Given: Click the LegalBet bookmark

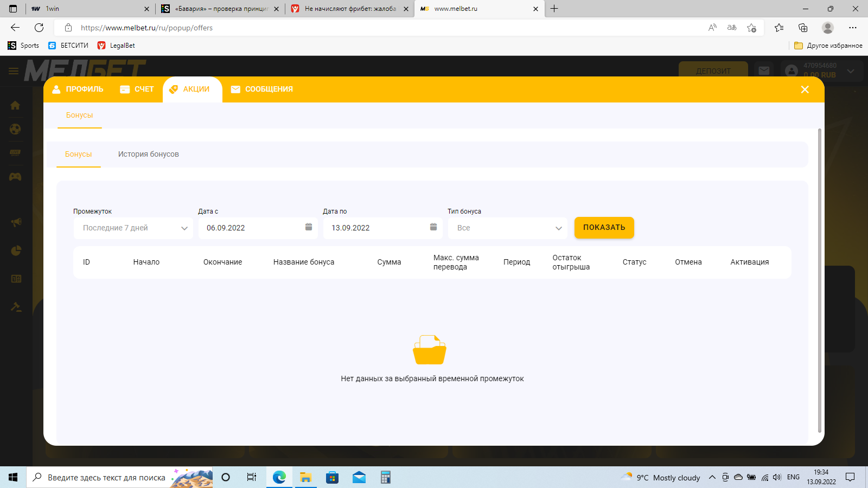Looking at the screenshot, I should click(x=116, y=46).
